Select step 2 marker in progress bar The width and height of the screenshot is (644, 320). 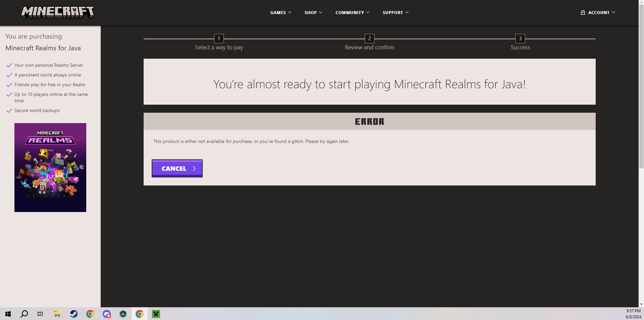[x=369, y=39]
